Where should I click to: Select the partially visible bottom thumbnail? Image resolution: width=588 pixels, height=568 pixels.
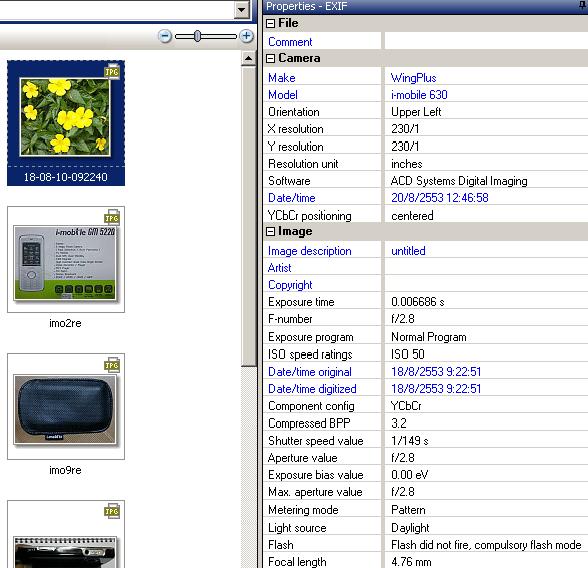[66, 534]
